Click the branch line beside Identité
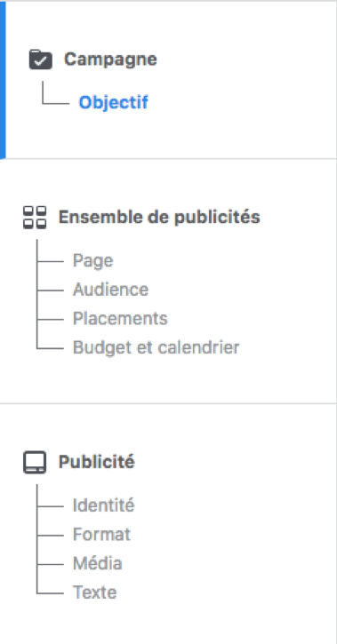 pos(50,506)
